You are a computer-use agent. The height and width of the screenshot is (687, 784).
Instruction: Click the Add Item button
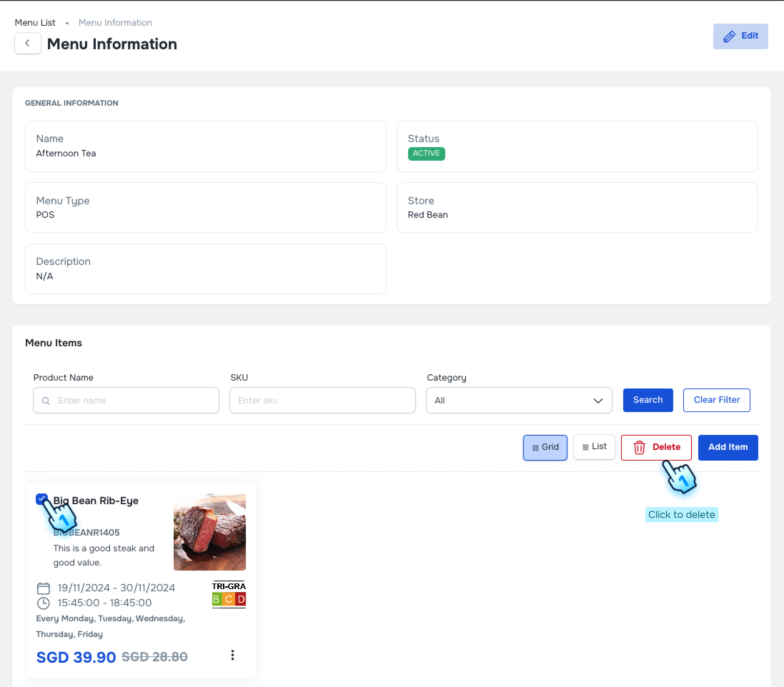click(728, 447)
